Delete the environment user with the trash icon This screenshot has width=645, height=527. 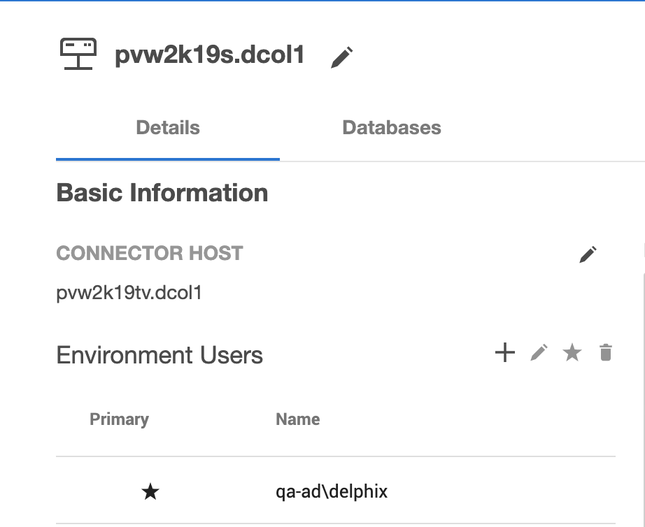[605, 352]
